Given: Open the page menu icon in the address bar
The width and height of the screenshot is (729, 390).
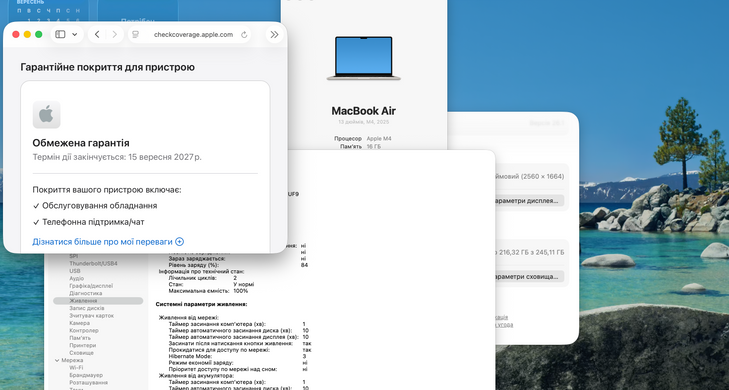Looking at the screenshot, I should 136,34.
